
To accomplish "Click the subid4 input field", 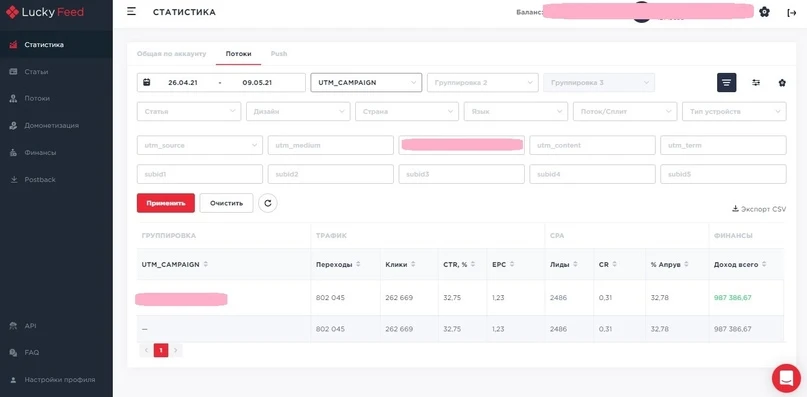I will coord(592,174).
